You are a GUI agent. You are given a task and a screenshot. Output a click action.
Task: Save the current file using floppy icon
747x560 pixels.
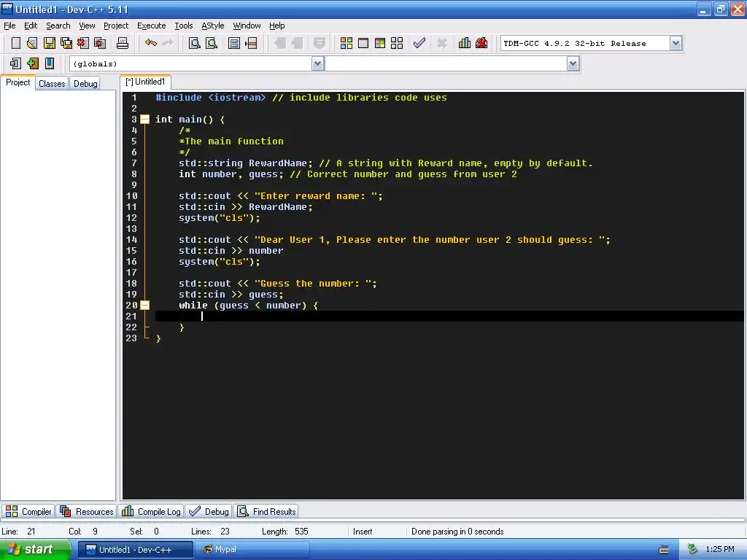tap(49, 43)
